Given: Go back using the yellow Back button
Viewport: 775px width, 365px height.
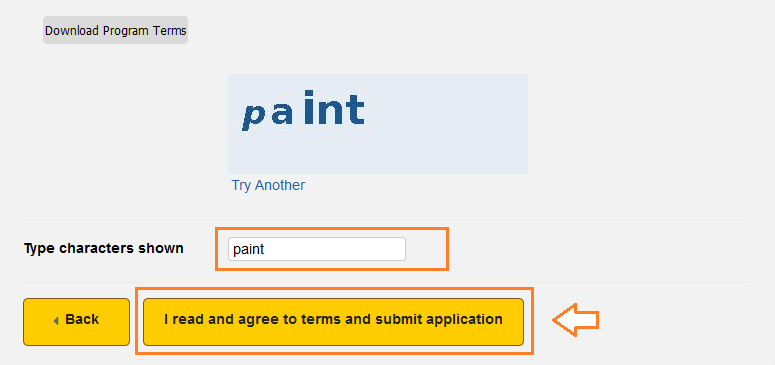Looking at the screenshot, I should [76, 321].
